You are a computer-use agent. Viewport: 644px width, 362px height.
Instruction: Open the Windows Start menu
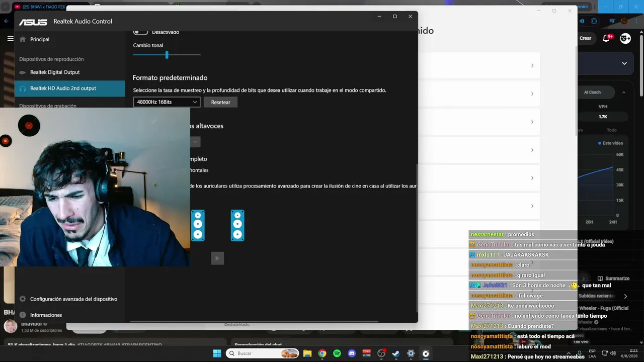click(x=217, y=353)
